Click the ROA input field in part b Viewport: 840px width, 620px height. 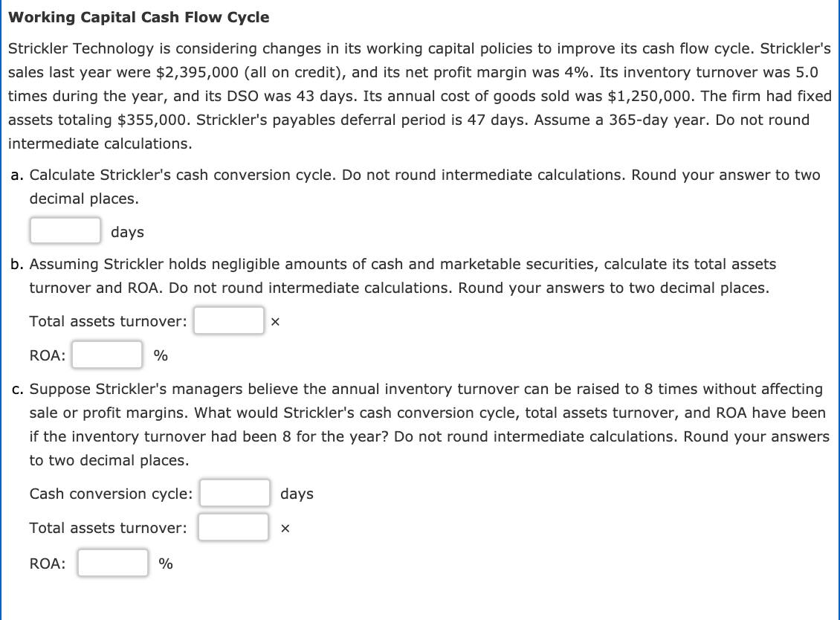pos(106,355)
